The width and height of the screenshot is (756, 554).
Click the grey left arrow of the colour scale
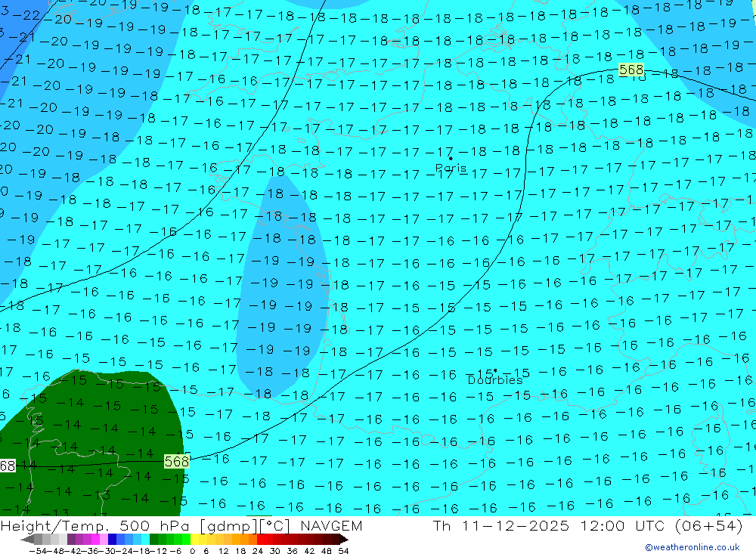pyautogui.click(x=28, y=540)
